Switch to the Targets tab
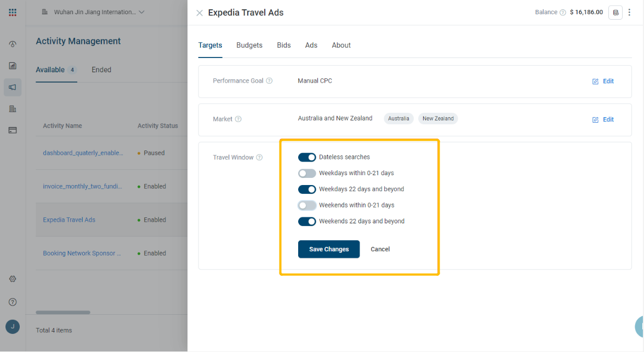Image resolution: width=644 pixels, height=352 pixels. (210, 45)
